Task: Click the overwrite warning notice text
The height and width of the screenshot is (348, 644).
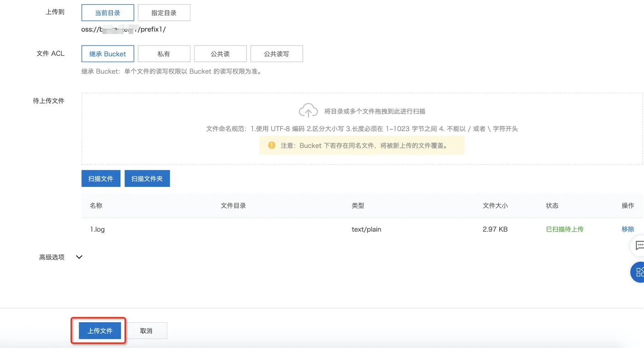Action: coord(364,145)
